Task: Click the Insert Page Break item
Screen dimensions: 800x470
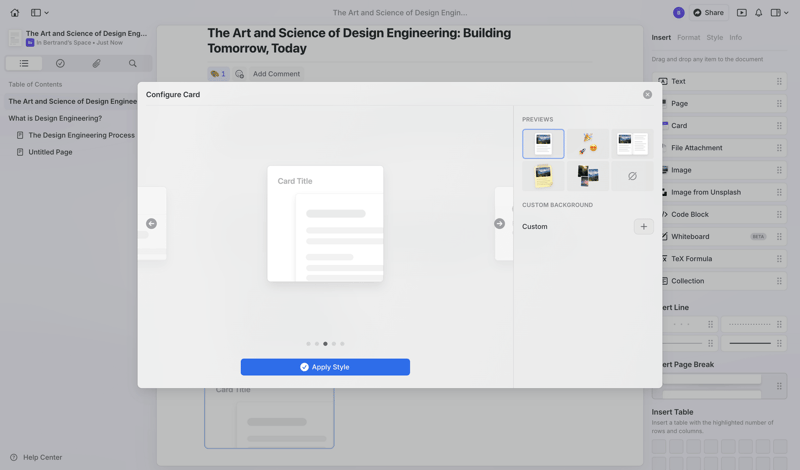Action: click(724, 386)
